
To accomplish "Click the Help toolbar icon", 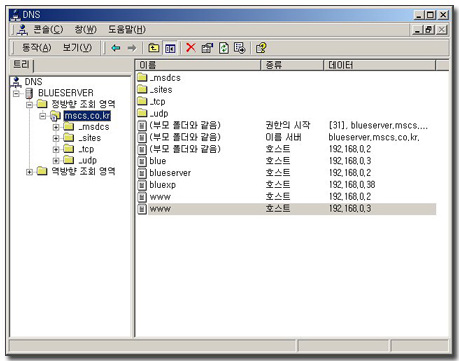I will 261,48.
